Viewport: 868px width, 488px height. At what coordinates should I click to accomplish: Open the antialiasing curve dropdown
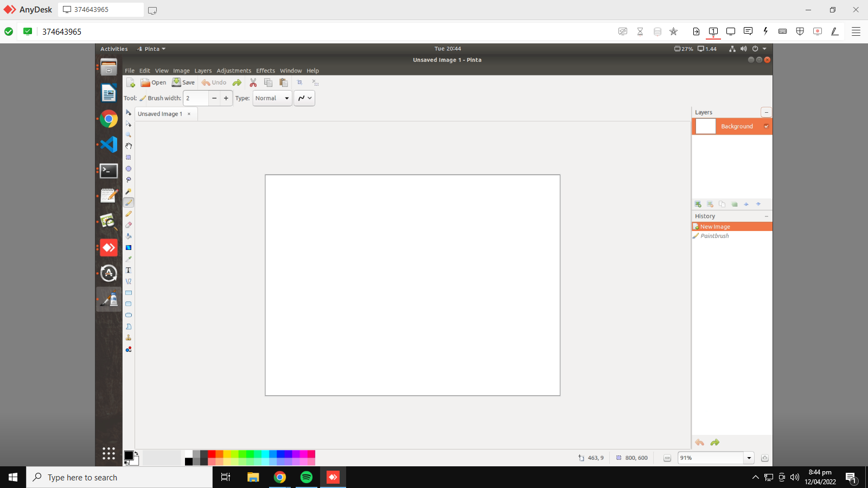[x=304, y=98]
